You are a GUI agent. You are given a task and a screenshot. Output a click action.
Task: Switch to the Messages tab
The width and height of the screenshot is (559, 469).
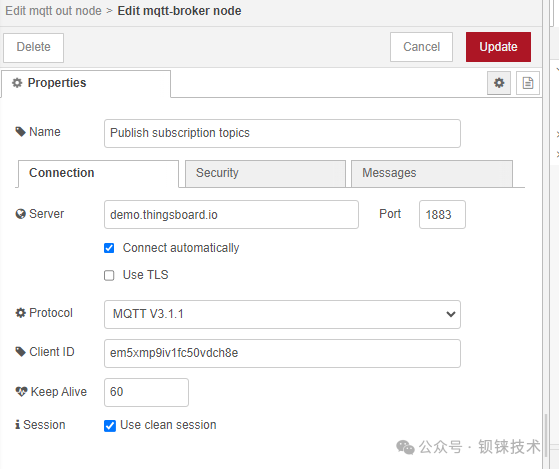[x=432, y=174]
